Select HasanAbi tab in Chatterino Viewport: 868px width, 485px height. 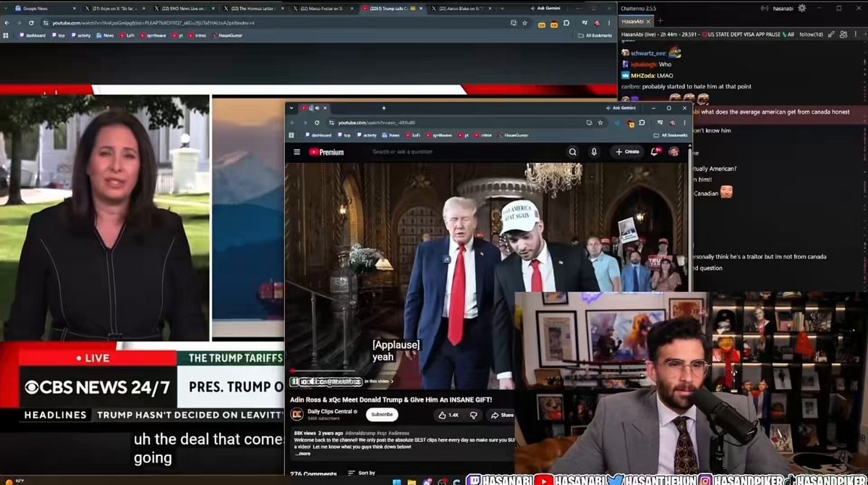[638, 21]
